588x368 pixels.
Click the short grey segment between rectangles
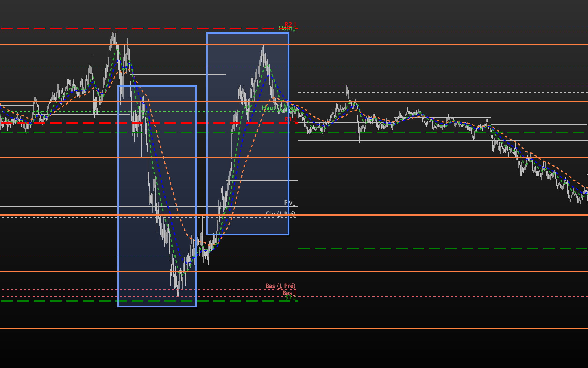[201, 75]
